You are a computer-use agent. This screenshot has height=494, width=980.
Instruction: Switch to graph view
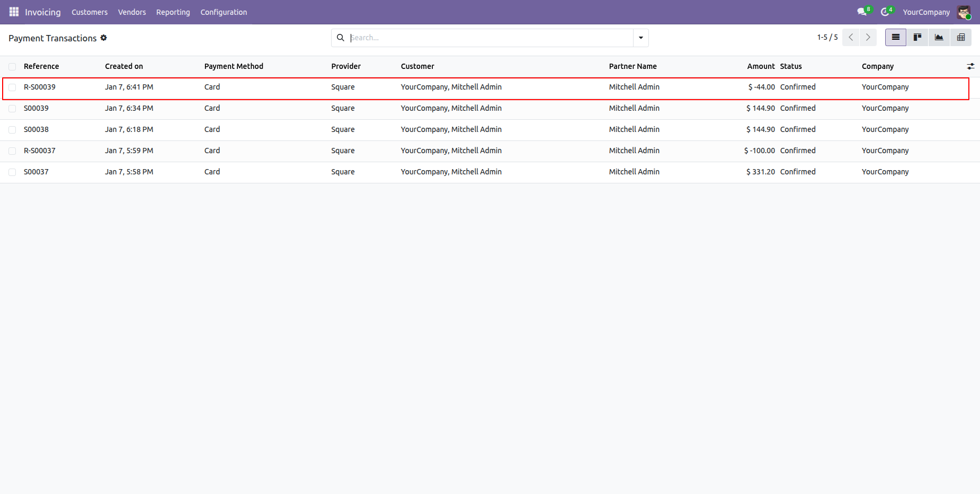click(x=939, y=37)
